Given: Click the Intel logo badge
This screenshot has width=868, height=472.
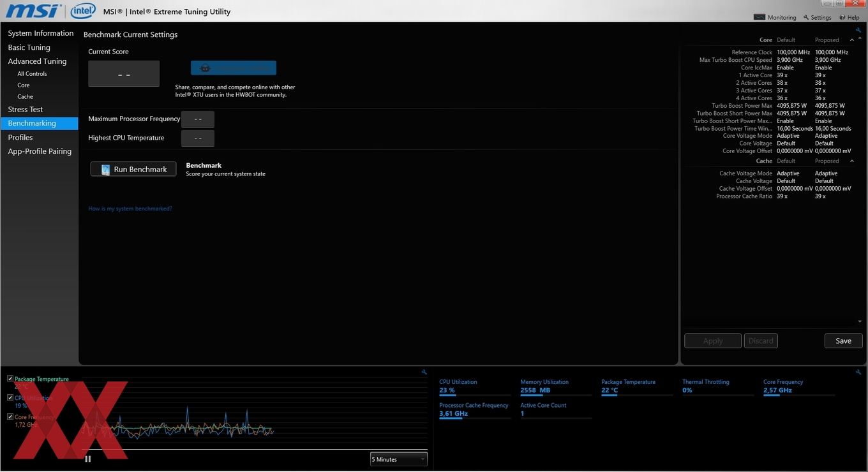Looking at the screenshot, I should [x=83, y=11].
